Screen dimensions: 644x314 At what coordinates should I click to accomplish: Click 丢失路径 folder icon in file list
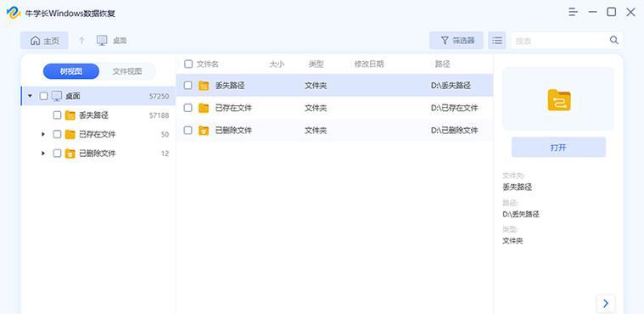point(204,86)
